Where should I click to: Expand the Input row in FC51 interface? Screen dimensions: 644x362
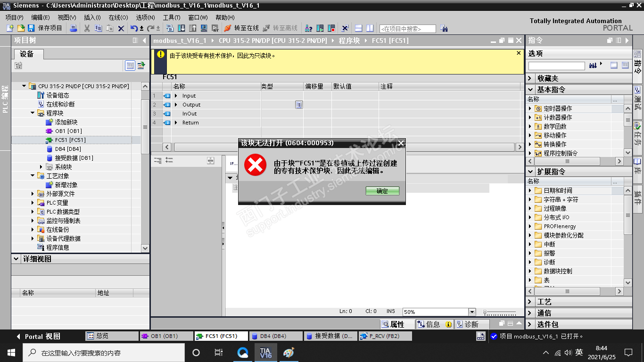coord(176,96)
